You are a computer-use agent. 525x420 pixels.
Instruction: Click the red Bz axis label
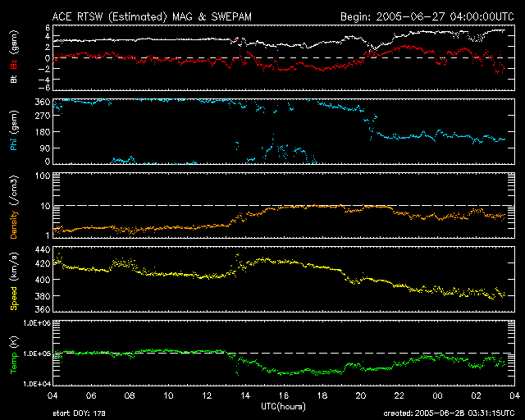pyautogui.click(x=14, y=65)
